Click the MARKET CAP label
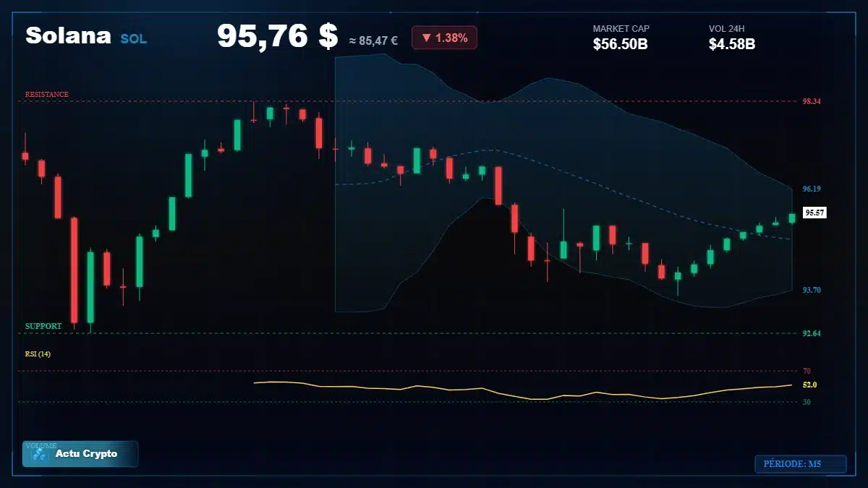 tap(621, 29)
